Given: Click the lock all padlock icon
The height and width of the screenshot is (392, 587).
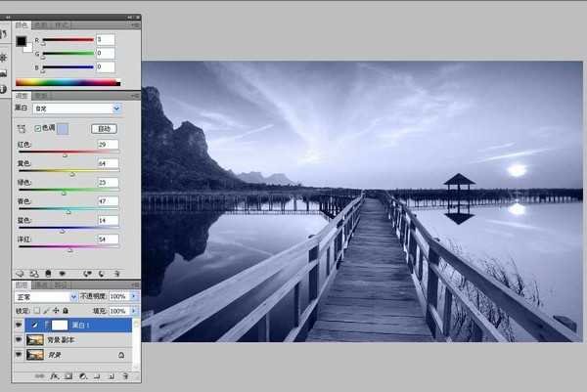Looking at the screenshot, I should [66, 310].
